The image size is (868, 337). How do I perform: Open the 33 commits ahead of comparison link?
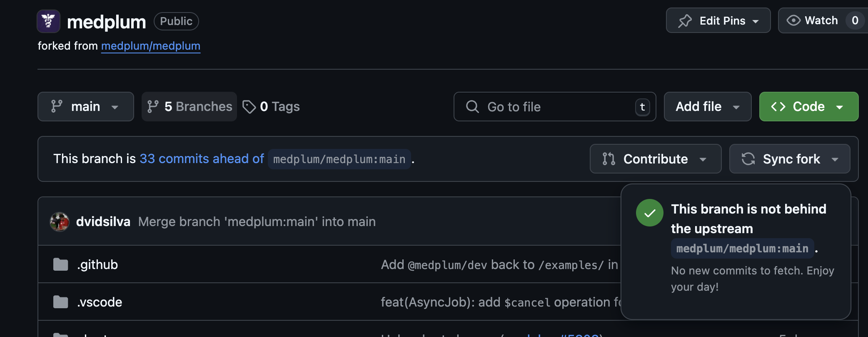pyautogui.click(x=202, y=159)
